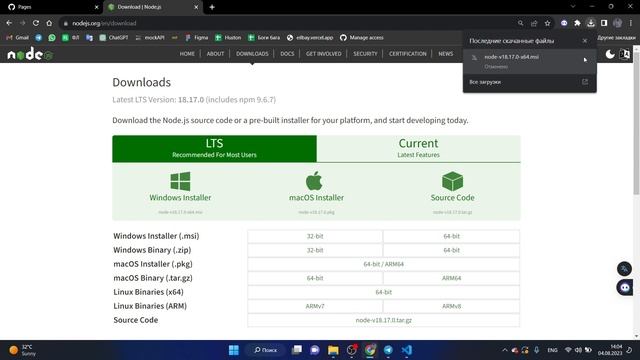Open the browser downloads icon
640x360 pixels.
591,23
